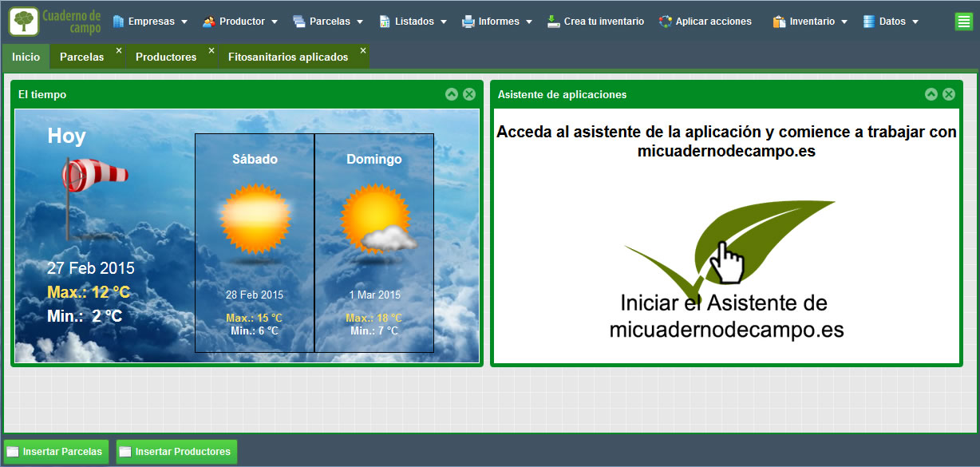Click Sábado's Max.: 15 °C value

(254, 319)
